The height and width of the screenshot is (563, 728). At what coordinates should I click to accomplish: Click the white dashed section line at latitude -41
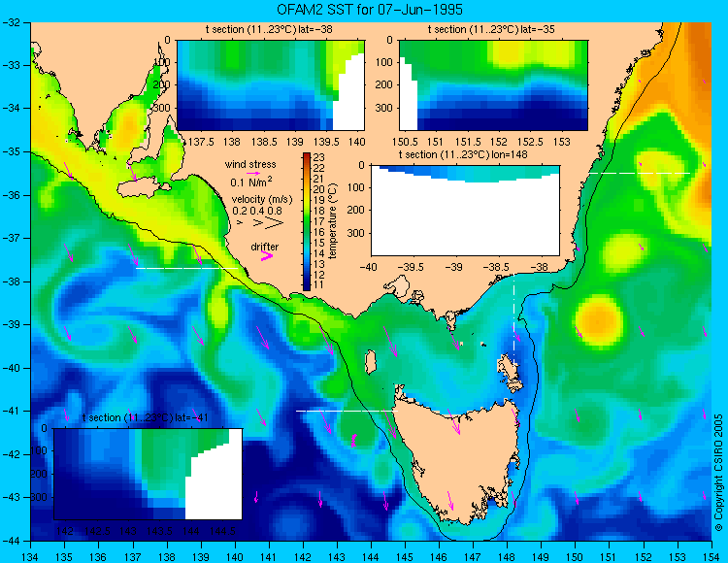(347, 411)
